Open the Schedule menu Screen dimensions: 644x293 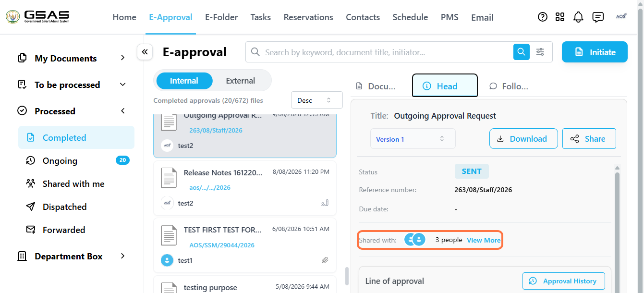pyautogui.click(x=410, y=17)
